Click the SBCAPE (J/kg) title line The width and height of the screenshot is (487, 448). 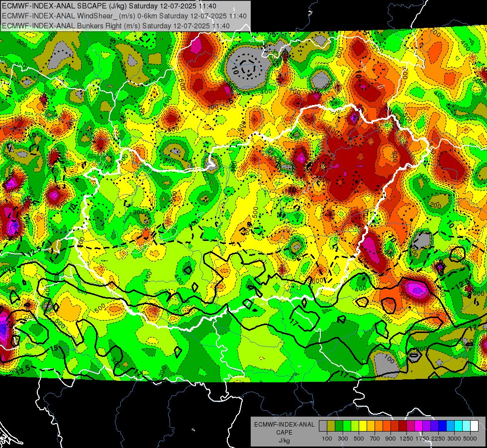[x=109, y=6]
